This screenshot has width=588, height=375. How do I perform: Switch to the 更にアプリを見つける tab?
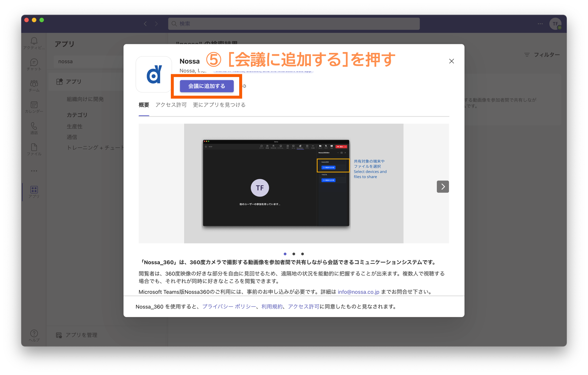click(219, 105)
